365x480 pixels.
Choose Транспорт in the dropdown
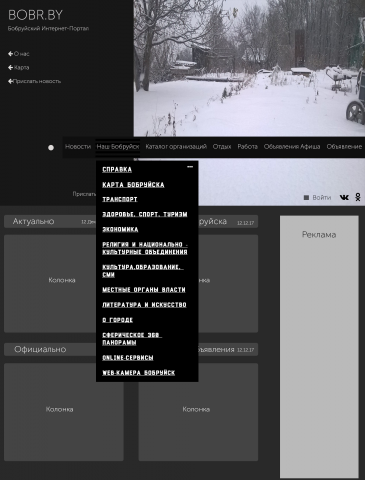(x=120, y=199)
